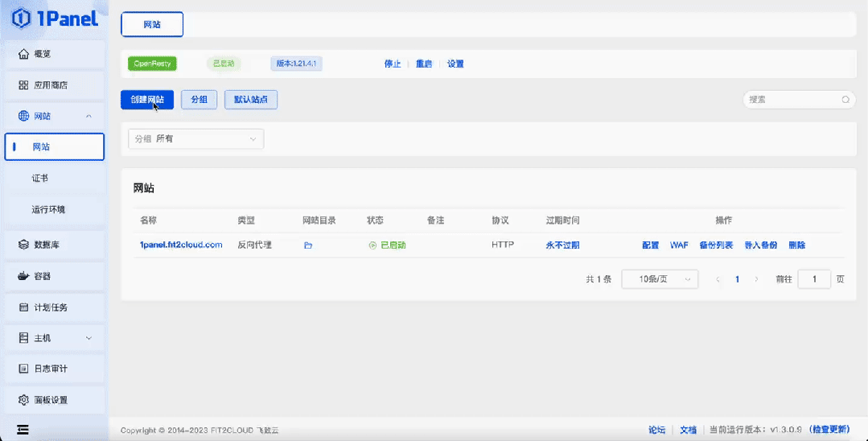Open the website directory folder icon
Image resolution: width=868 pixels, height=441 pixels.
point(308,245)
